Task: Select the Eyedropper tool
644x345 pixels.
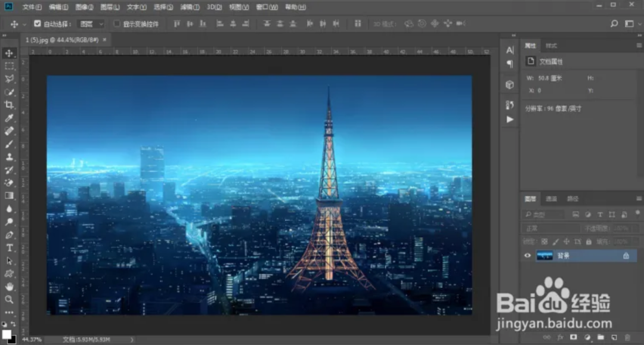Action: tap(10, 118)
